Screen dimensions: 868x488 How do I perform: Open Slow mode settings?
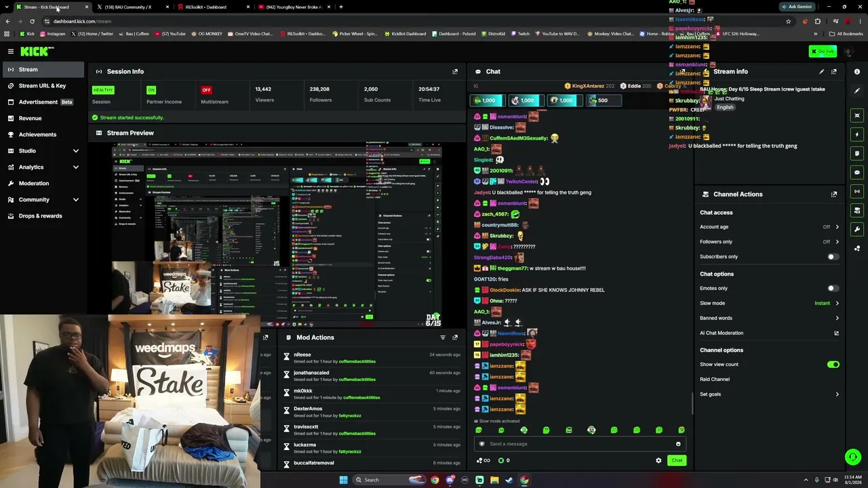click(x=769, y=304)
